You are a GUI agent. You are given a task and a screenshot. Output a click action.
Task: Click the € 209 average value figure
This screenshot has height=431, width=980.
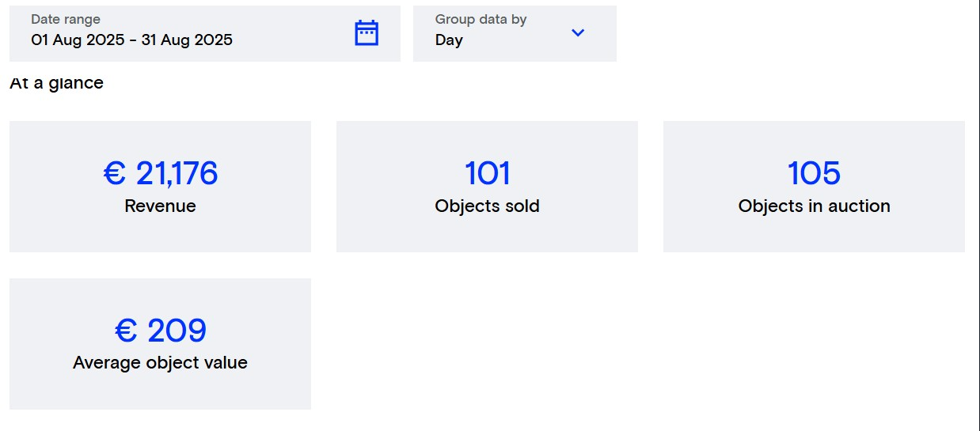point(160,331)
